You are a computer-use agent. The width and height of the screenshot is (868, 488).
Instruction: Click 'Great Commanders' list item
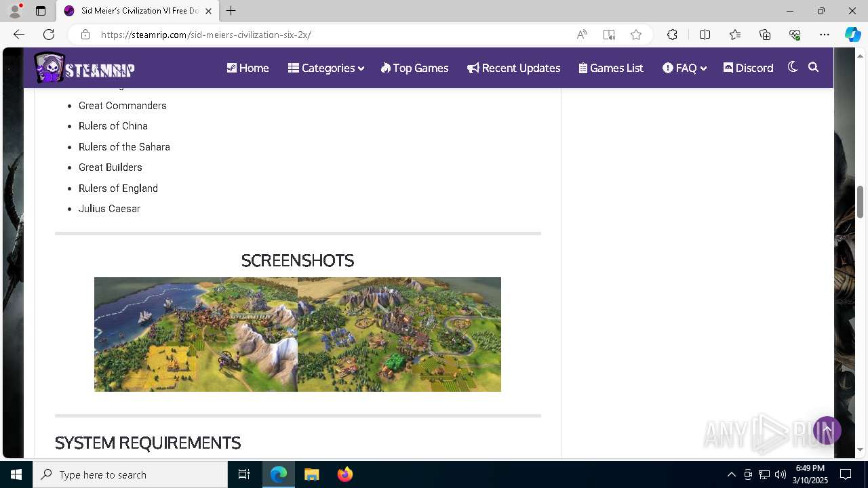pyautogui.click(x=122, y=106)
